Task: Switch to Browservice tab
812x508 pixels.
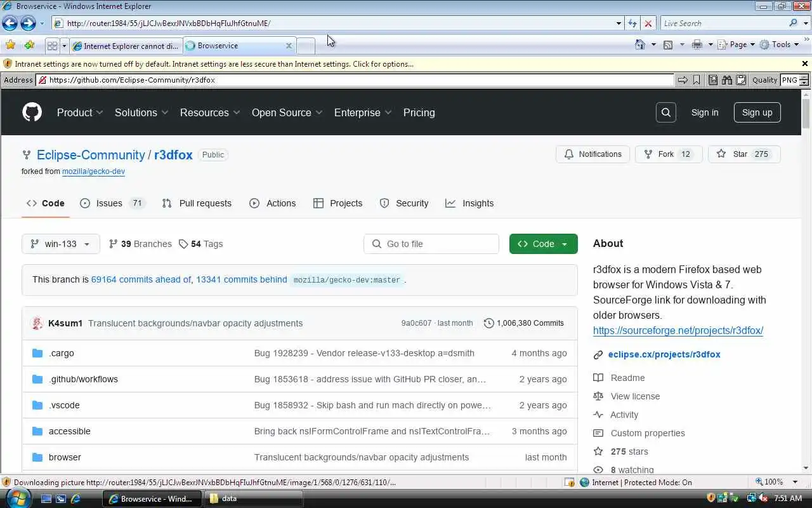Action: (239, 46)
